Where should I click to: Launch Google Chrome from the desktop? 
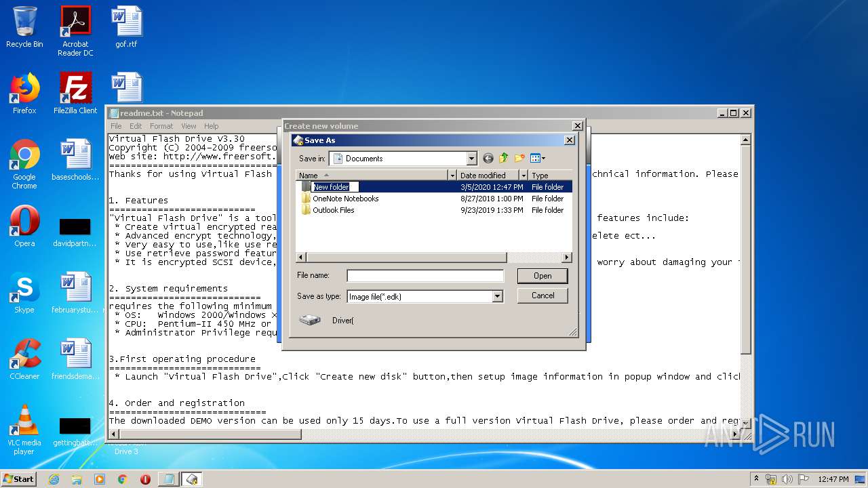pyautogui.click(x=24, y=164)
